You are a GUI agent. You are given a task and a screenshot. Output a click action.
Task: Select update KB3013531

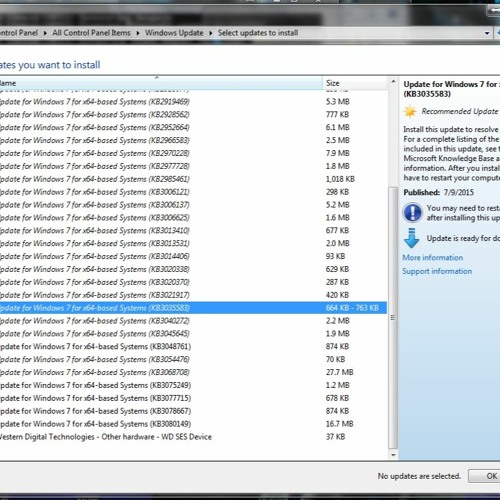pyautogui.click(x=193, y=243)
